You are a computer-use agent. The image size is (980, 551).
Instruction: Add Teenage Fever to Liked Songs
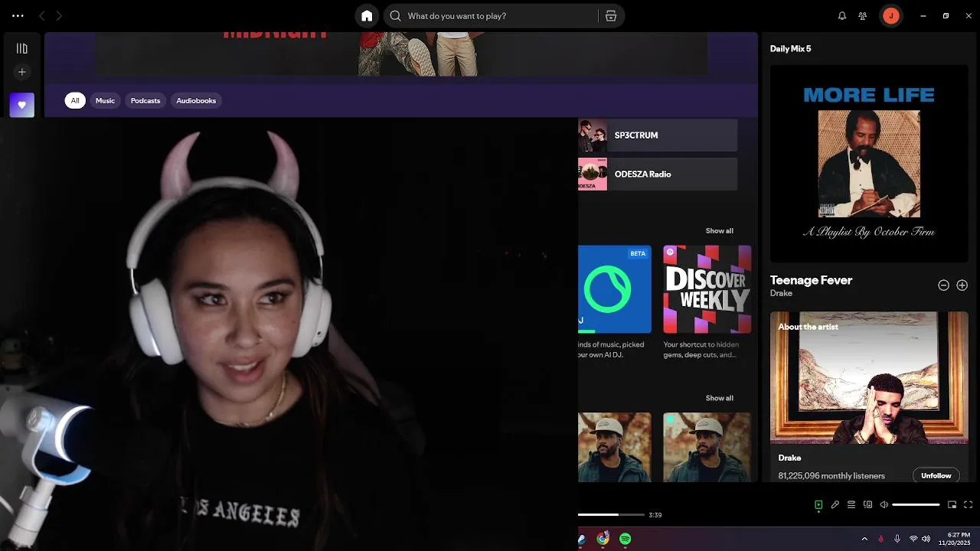(x=962, y=285)
